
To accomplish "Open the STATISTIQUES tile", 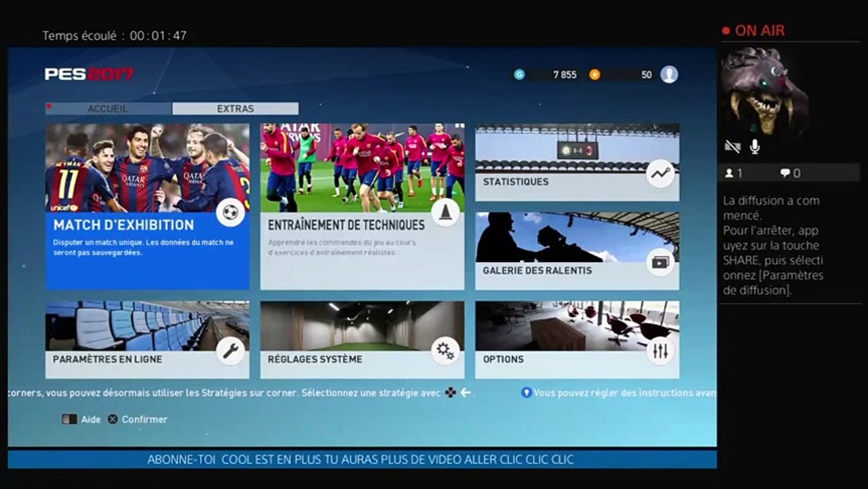I will [x=577, y=162].
